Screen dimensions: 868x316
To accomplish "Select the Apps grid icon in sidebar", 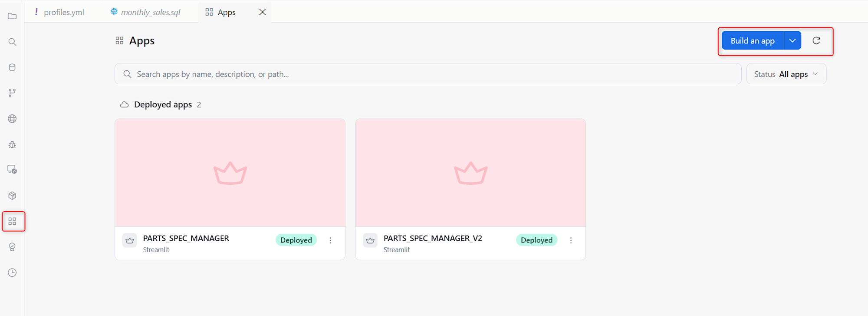I will point(12,221).
